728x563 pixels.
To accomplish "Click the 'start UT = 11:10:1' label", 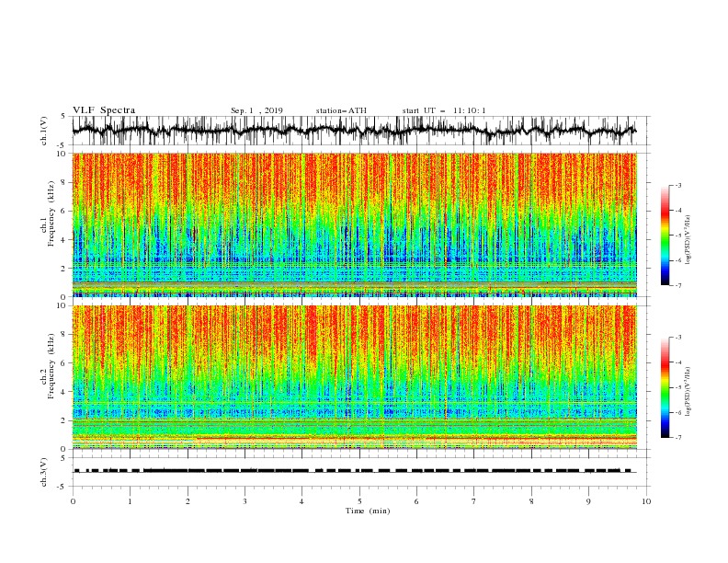I will pyautogui.click(x=444, y=110).
